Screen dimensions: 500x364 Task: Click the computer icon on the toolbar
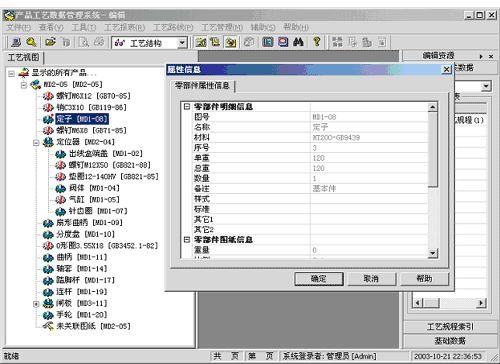pos(16,42)
